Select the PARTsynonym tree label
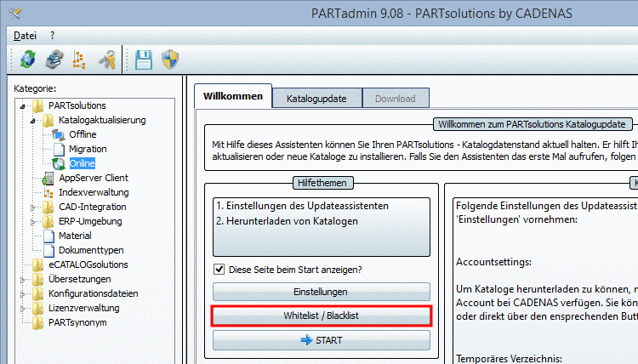Viewport: 638px width, 364px height. coord(77,323)
